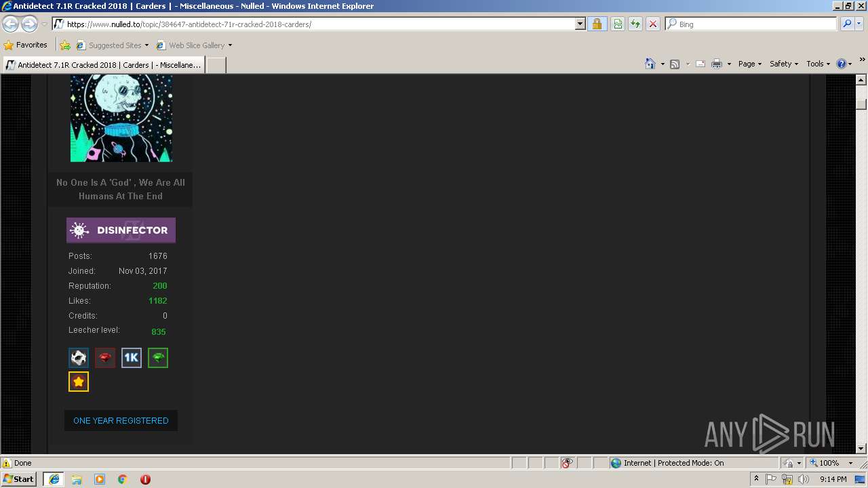The width and height of the screenshot is (868, 488).
Task: Click the Read Mail envelope icon
Action: pyautogui.click(x=701, y=64)
